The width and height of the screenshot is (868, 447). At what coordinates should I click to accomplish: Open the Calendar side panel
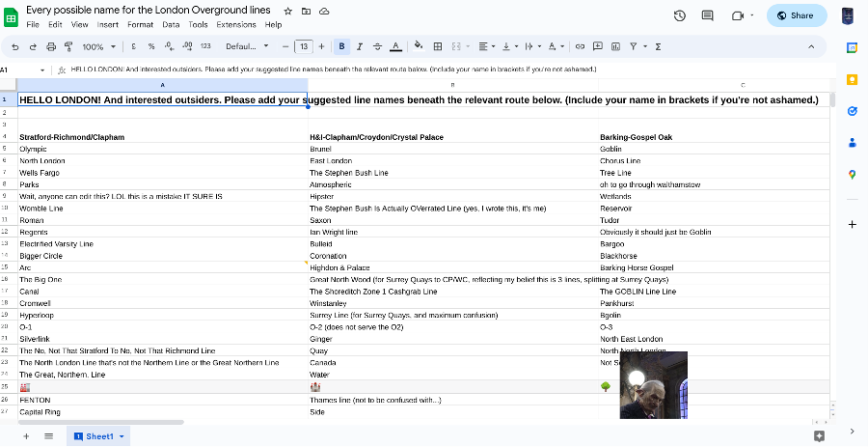click(852, 48)
